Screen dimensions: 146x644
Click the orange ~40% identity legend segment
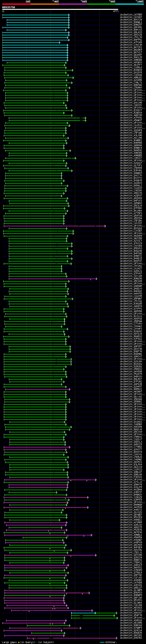[x=45, y=4]
